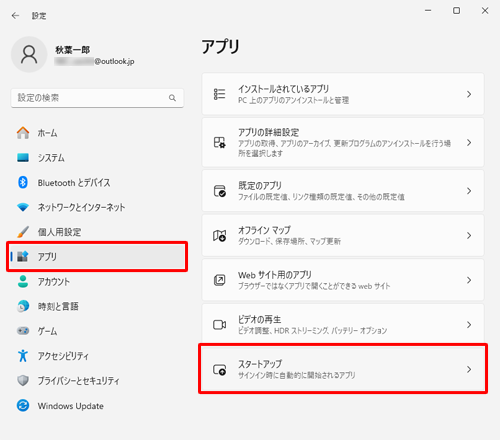Image resolution: width=500 pixels, height=440 pixels.
Task: Click the ゲーム controller icon
Action: pos(23,331)
